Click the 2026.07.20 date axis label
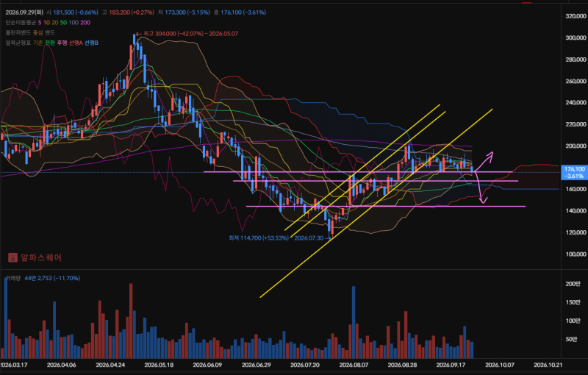Viewport: 588px width, 375px height. click(x=305, y=365)
